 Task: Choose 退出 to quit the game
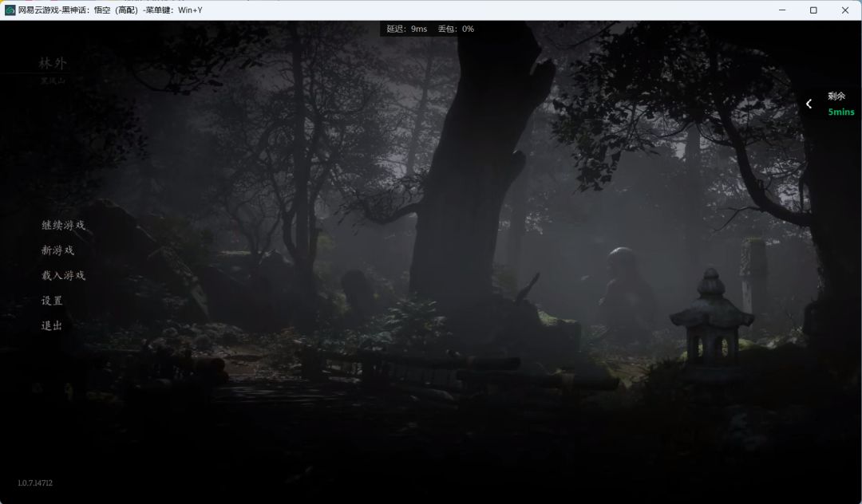click(x=52, y=326)
